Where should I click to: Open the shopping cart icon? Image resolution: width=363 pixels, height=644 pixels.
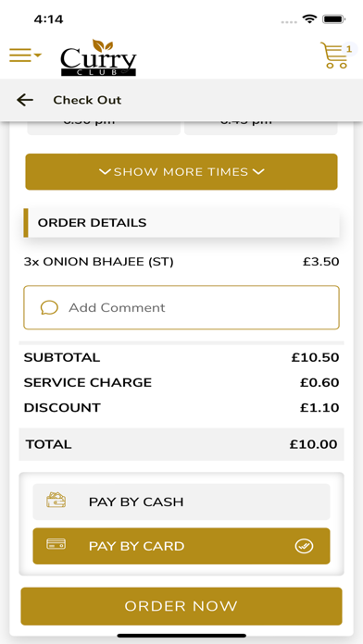333,56
